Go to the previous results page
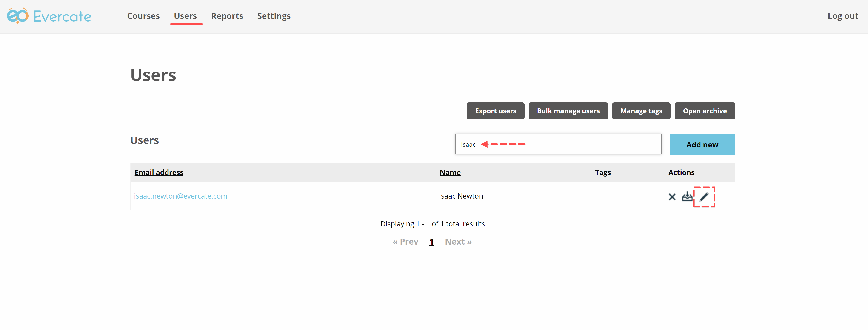The width and height of the screenshot is (868, 330). point(405,242)
